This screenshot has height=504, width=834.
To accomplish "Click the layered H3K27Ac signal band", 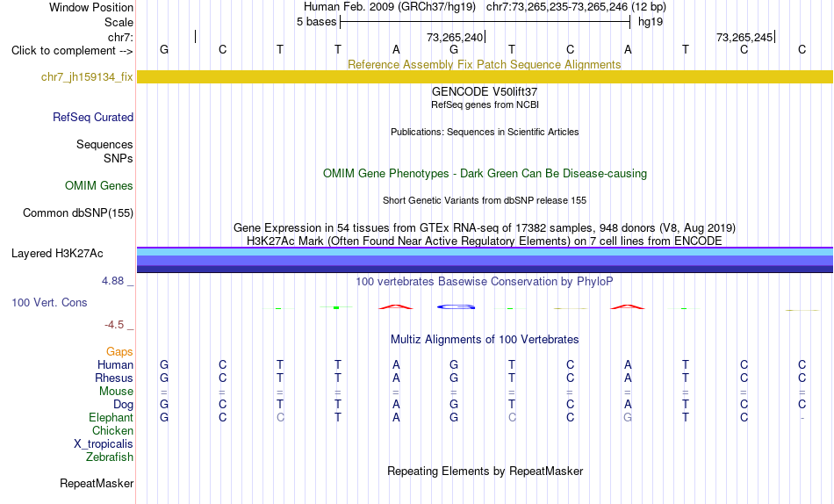I will (485, 260).
